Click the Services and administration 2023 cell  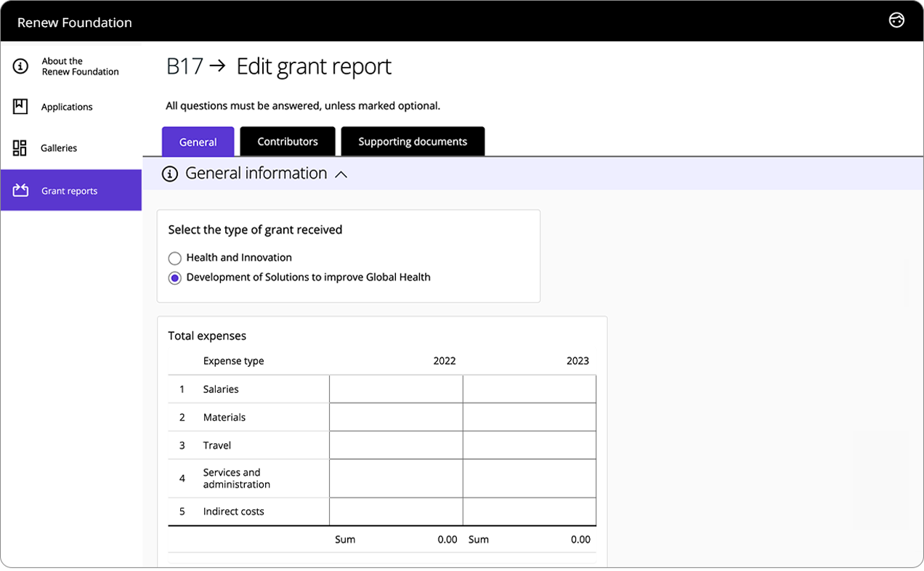pos(529,478)
